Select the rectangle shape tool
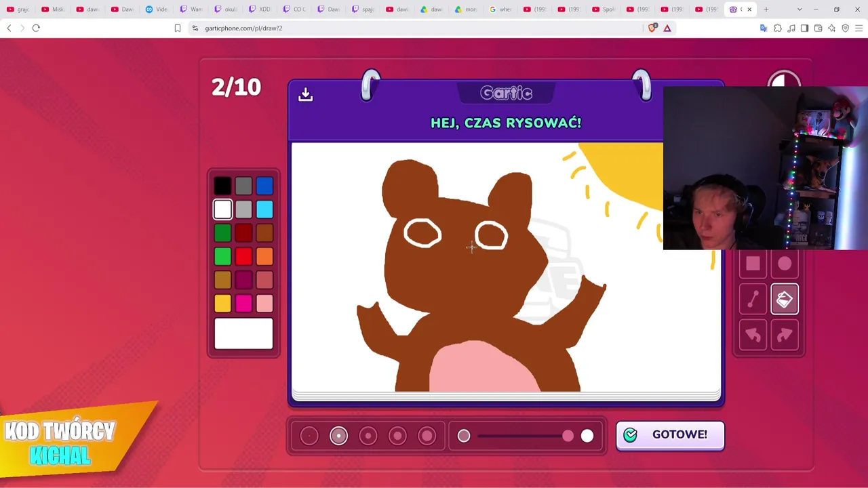 pyautogui.click(x=753, y=264)
